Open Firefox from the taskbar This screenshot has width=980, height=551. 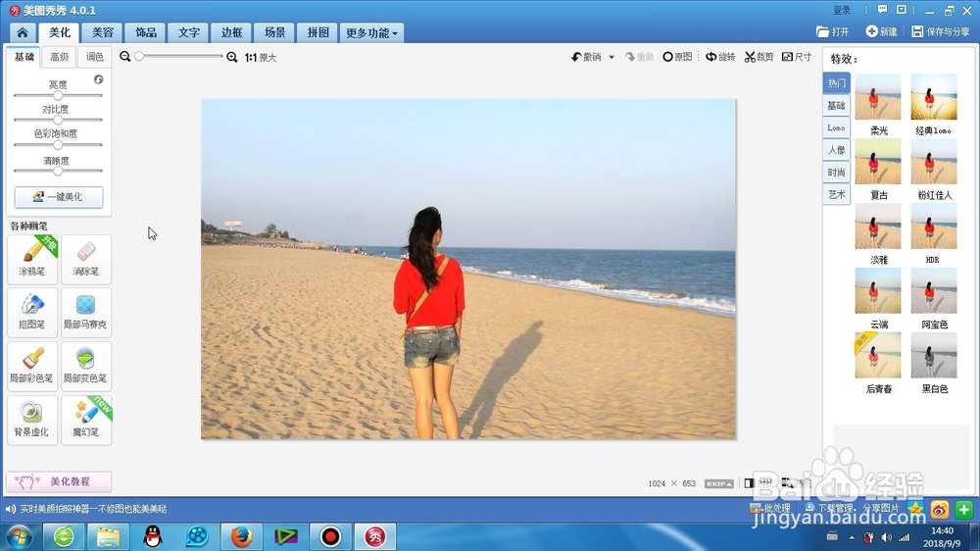click(x=241, y=536)
